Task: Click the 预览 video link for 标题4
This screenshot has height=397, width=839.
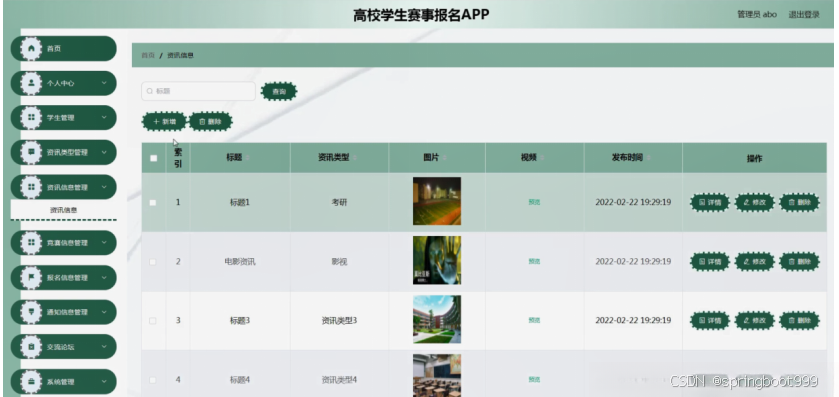Action: [x=534, y=380]
